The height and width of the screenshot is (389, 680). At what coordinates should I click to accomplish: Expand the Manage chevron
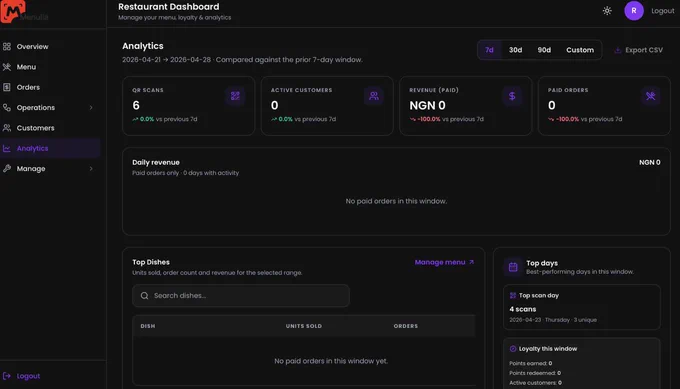click(x=91, y=169)
